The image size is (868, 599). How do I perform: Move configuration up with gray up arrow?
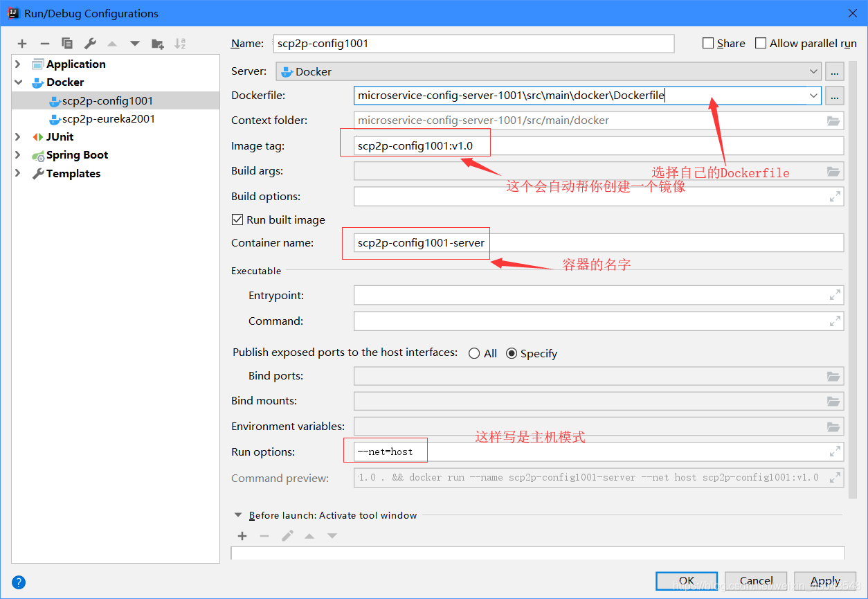click(x=112, y=44)
